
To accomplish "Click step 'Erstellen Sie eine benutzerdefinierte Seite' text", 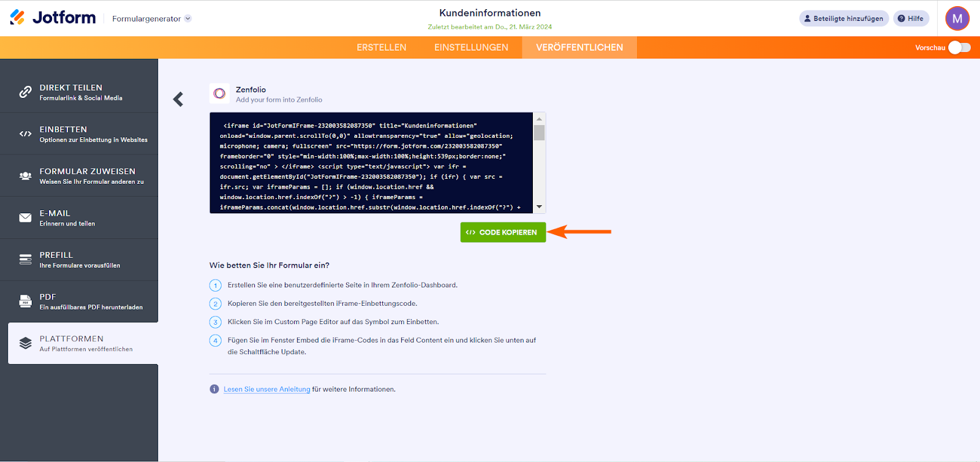I will pyautogui.click(x=342, y=285).
